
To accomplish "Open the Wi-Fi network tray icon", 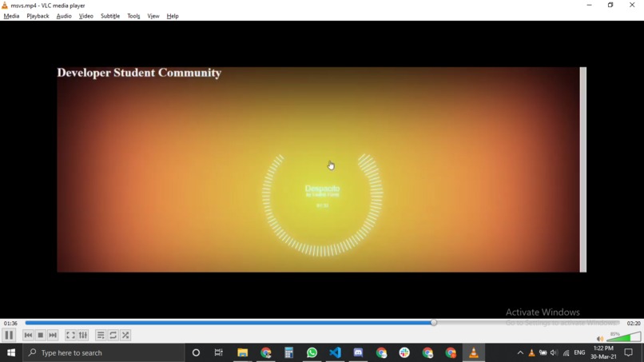I will click(x=566, y=352).
